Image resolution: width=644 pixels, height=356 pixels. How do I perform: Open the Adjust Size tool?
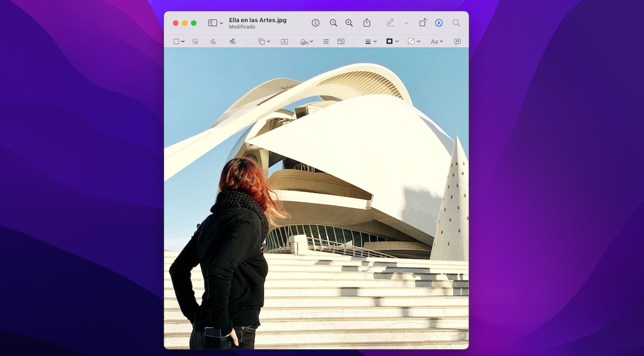(x=341, y=41)
